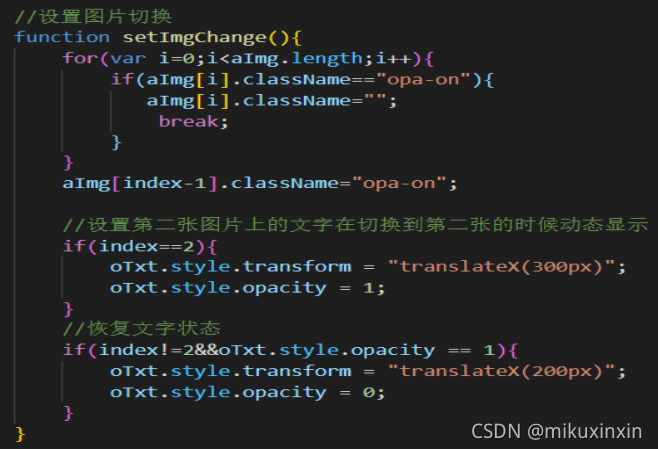Image resolution: width=658 pixels, height=450 pixels.
Task: Click the "for" loop keyword
Action: (x=80, y=58)
